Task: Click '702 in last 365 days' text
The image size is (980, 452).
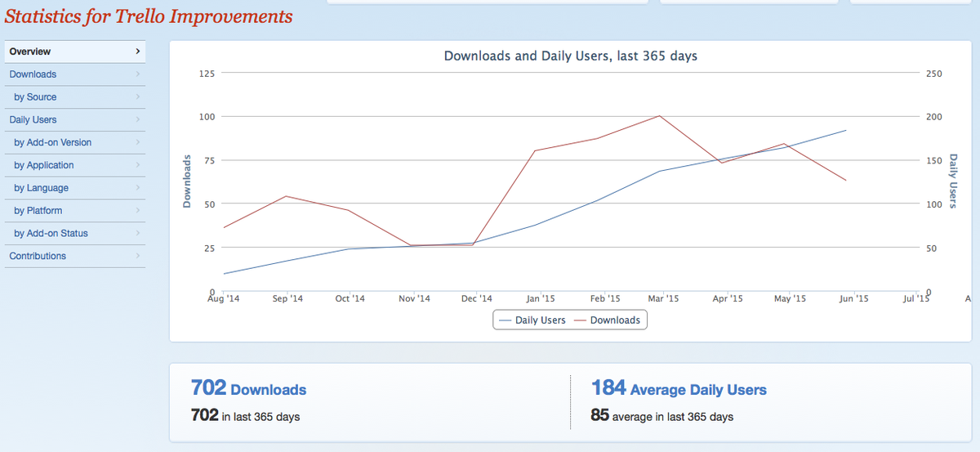Action: click(x=245, y=417)
